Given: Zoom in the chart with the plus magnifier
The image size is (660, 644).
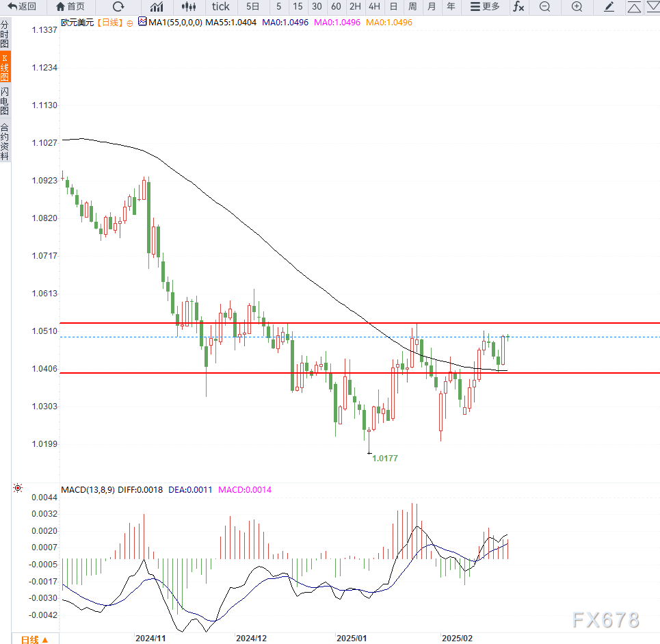Looking at the screenshot, I should (x=577, y=7).
